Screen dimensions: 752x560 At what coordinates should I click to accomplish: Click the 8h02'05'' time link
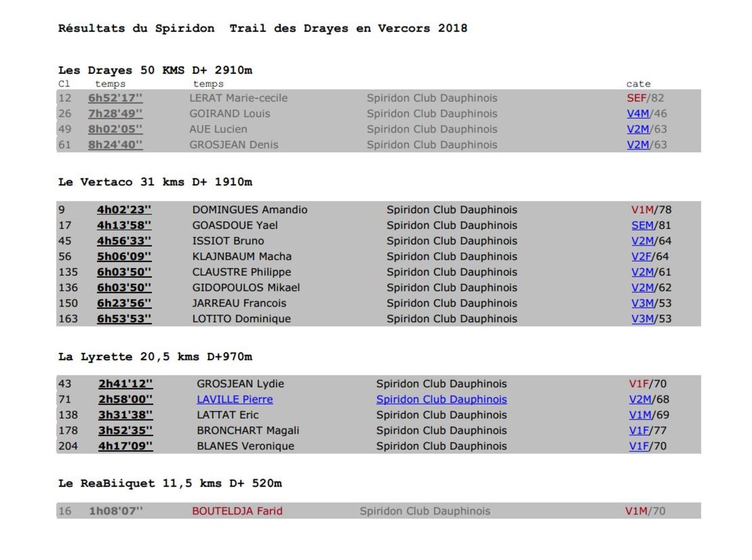click(x=115, y=129)
